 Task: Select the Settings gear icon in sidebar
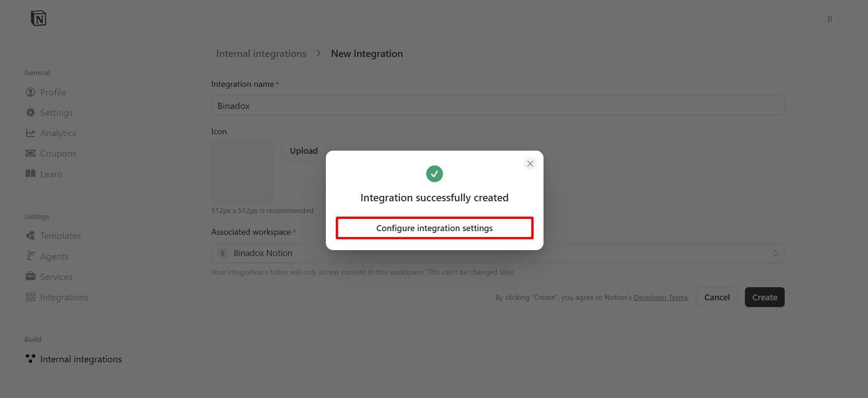point(30,112)
